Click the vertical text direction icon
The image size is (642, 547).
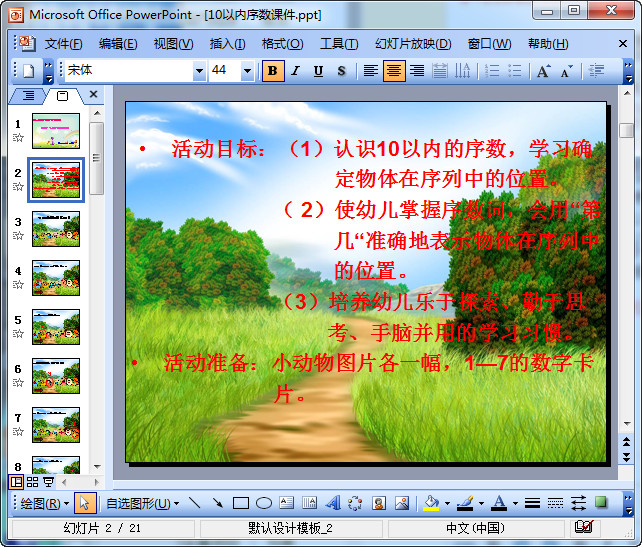463,71
